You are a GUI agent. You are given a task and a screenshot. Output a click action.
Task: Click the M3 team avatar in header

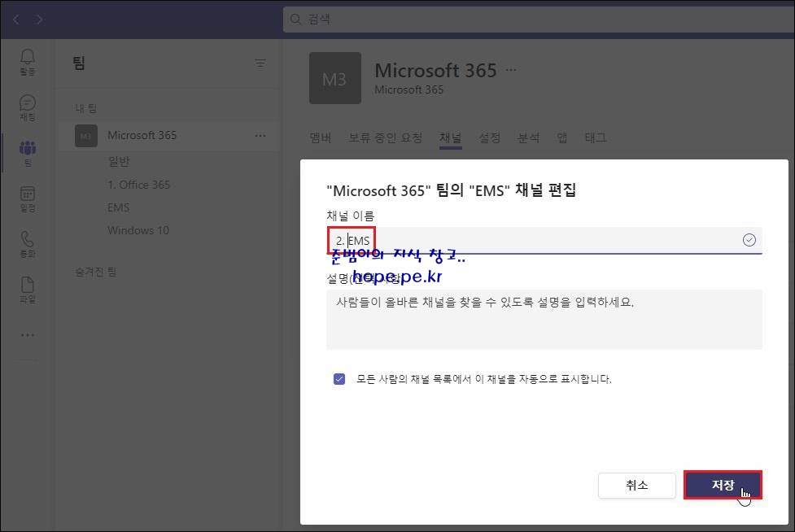[335, 78]
